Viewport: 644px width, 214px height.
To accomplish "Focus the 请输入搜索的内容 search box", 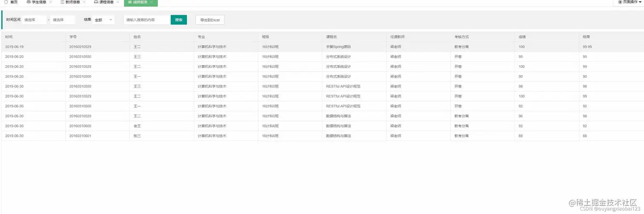I will tap(147, 20).
